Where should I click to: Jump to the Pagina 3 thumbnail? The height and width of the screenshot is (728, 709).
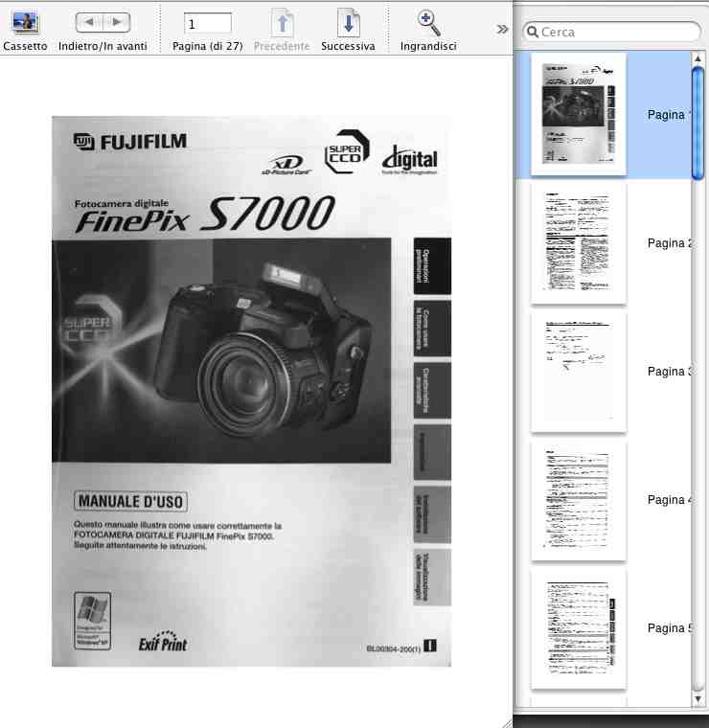pyautogui.click(x=579, y=371)
